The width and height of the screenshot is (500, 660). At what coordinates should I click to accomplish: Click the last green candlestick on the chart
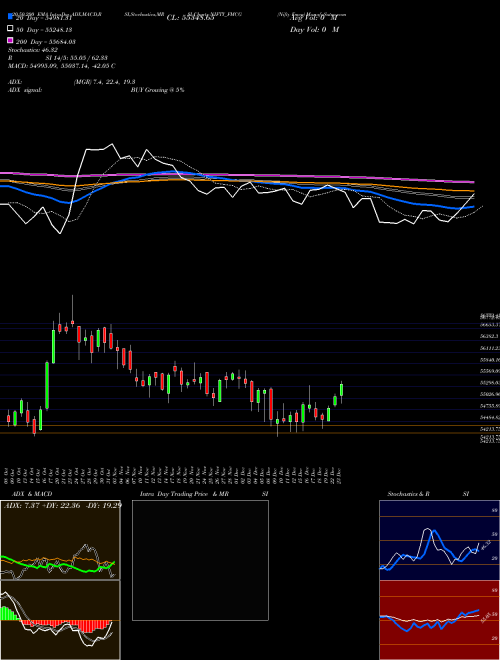341,389
